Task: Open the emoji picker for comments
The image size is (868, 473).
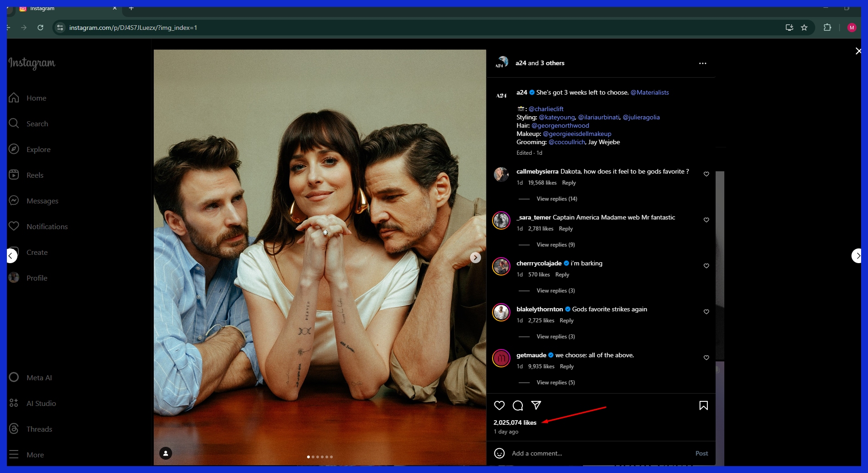Action: point(499,453)
